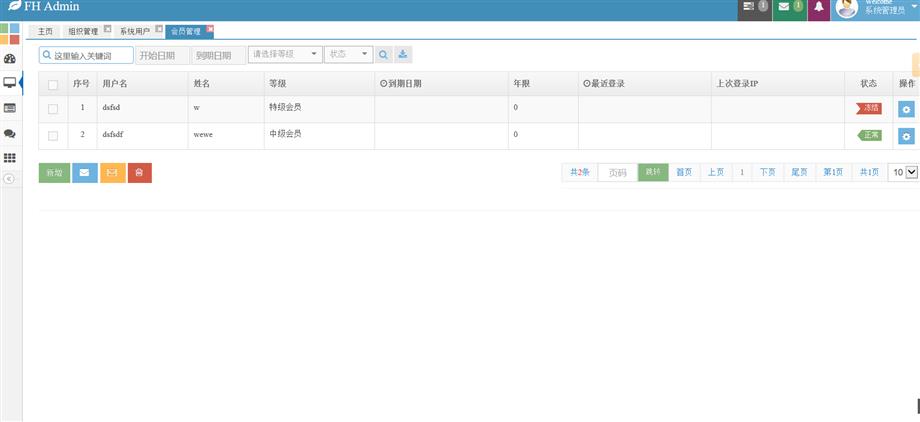Open the chat bubbles icon in sidebar
The image size is (920, 422).
click(10, 133)
